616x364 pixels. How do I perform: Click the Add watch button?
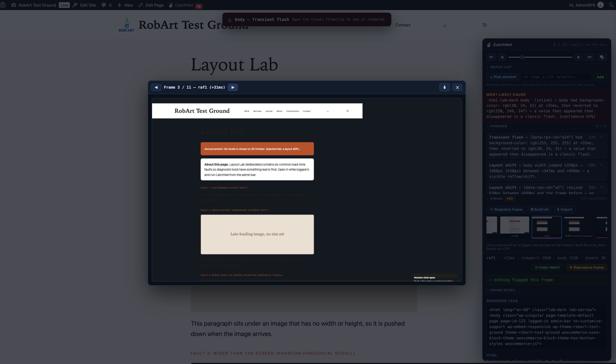coord(600,77)
